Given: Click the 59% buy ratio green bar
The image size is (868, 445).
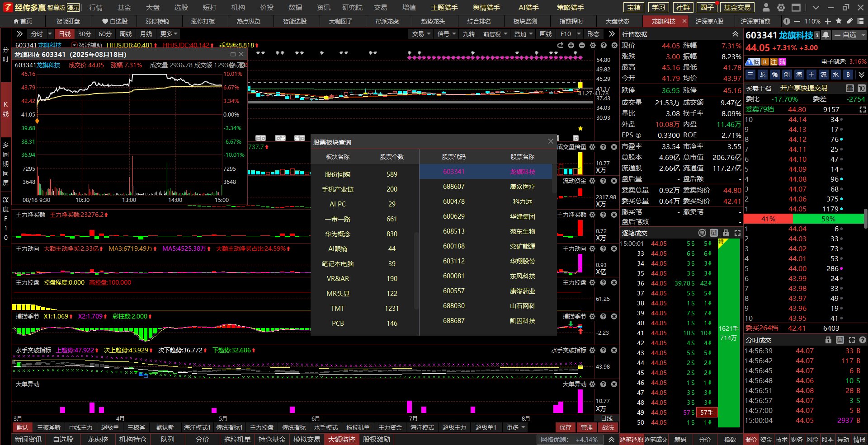Looking at the screenshot, I should pyautogui.click(x=828, y=219).
